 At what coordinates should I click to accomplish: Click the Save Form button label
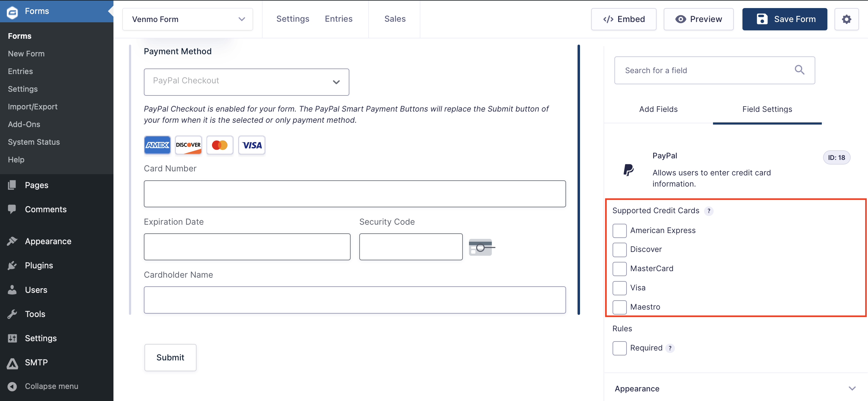click(795, 19)
